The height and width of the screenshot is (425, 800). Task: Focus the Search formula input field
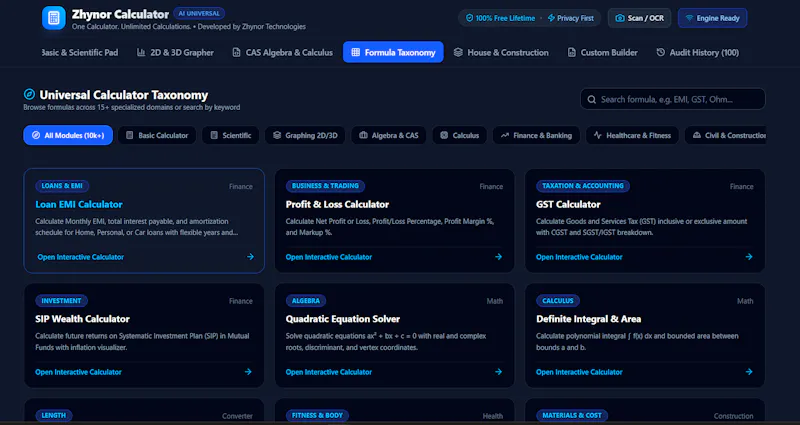pos(672,99)
